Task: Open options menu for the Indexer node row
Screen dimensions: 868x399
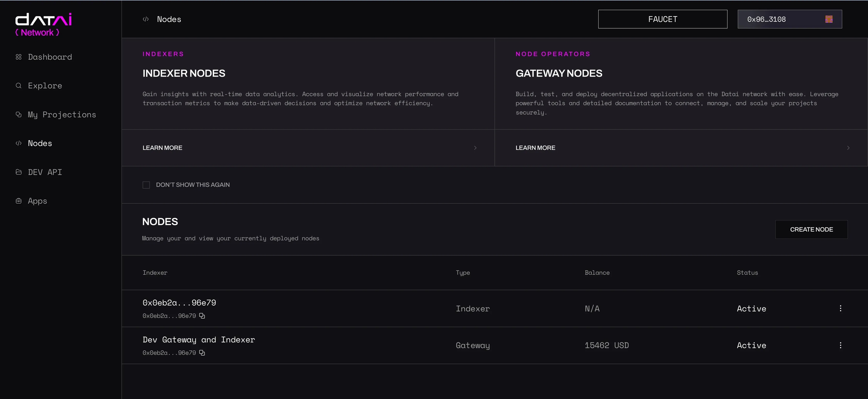Action: pos(840,308)
